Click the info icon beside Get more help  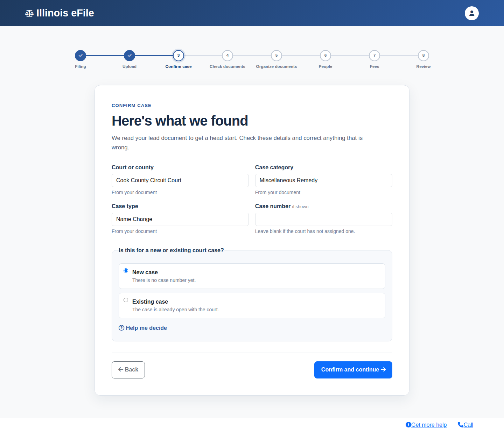tap(408, 425)
